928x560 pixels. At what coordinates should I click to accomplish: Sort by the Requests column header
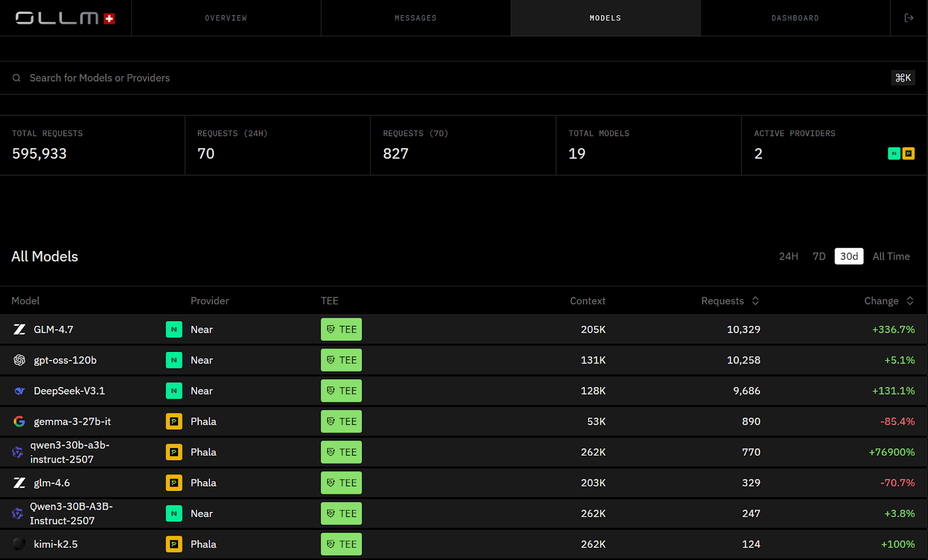point(730,301)
